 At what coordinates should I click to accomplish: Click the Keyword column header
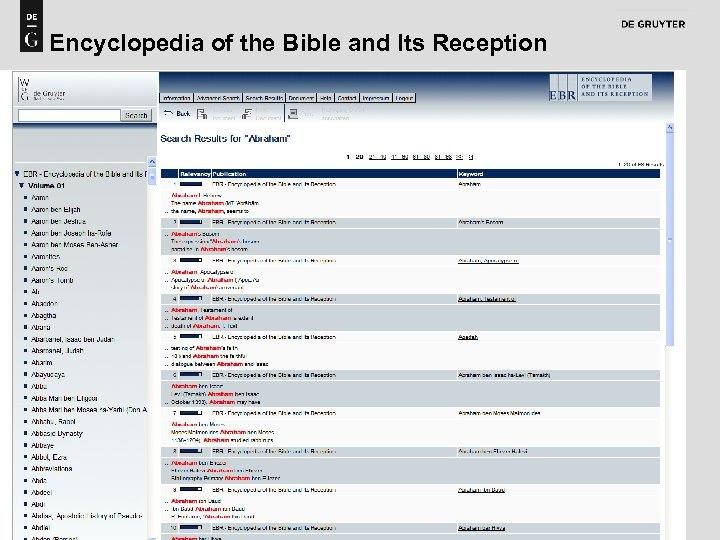[558, 174]
